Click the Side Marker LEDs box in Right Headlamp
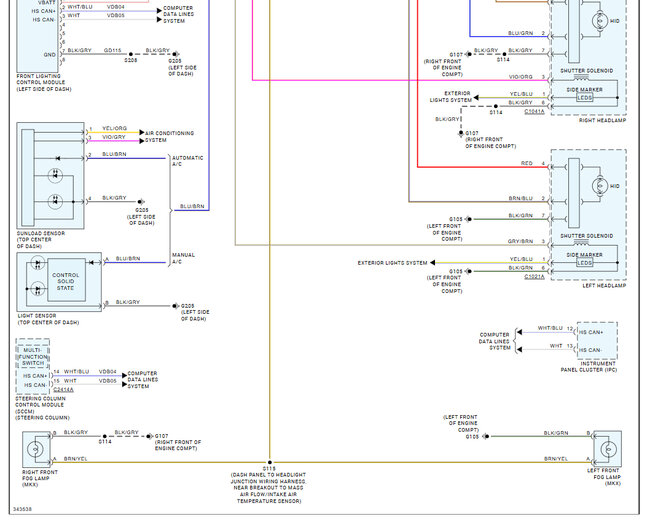 pyautogui.click(x=584, y=98)
